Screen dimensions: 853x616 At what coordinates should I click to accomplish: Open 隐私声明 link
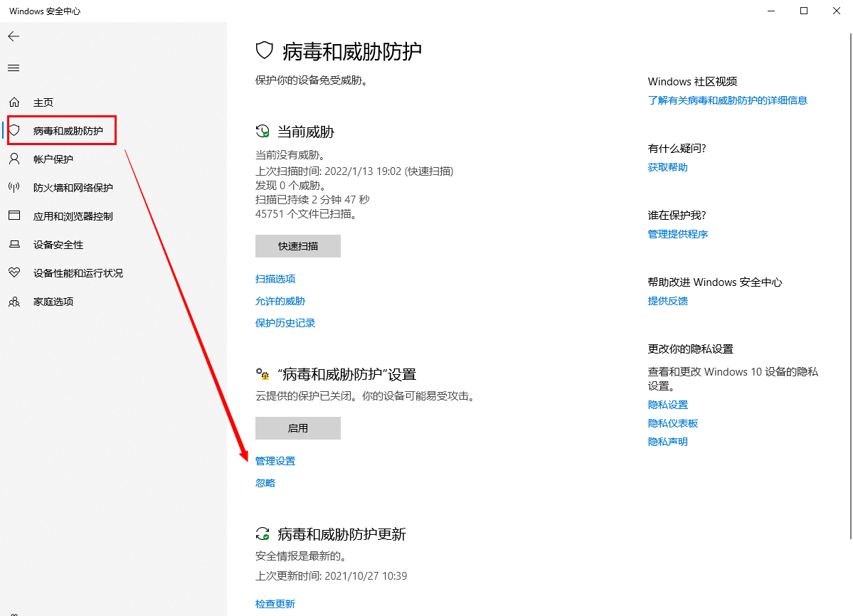pos(667,442)
